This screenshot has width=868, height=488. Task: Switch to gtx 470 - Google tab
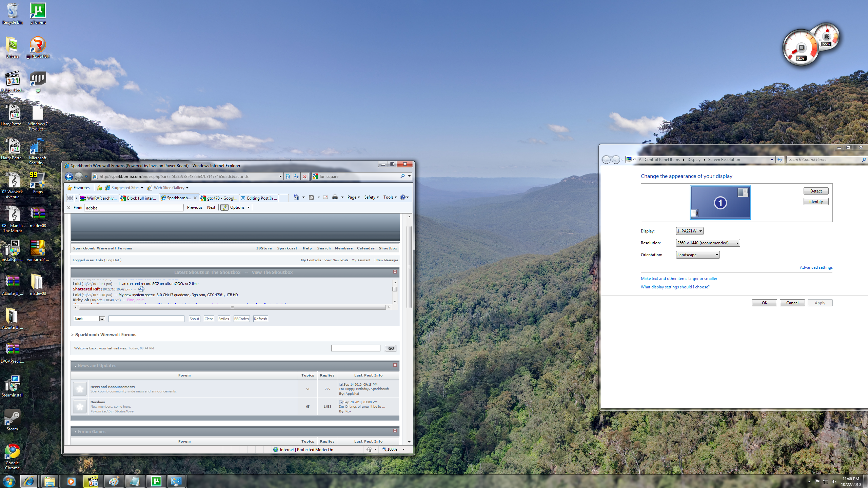219,198
